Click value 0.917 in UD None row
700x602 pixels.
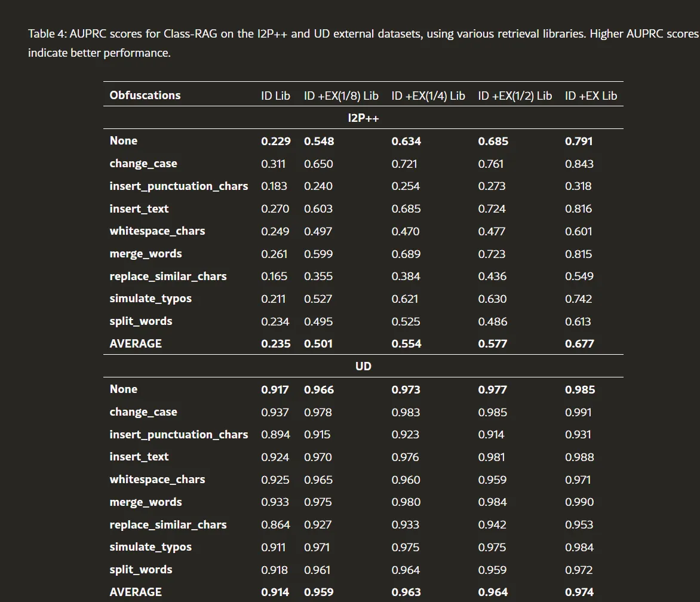click(x=275, y=389)
